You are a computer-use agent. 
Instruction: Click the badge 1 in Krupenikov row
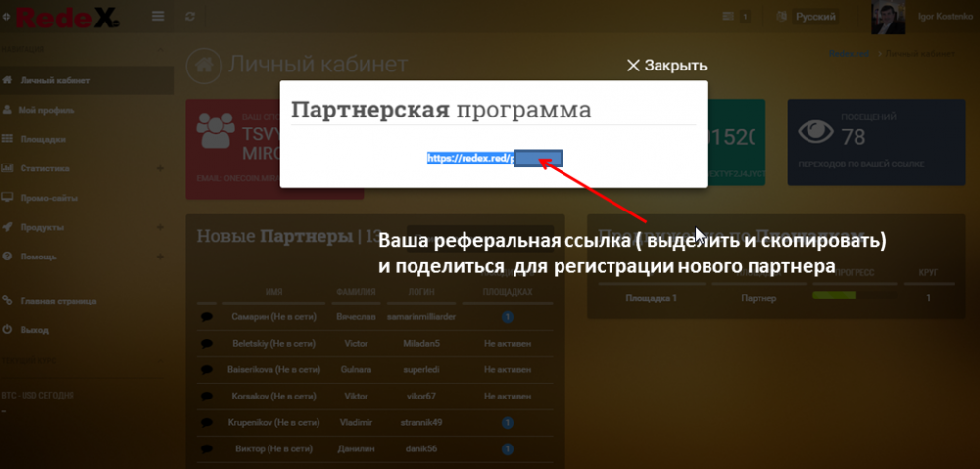[508, 423]
